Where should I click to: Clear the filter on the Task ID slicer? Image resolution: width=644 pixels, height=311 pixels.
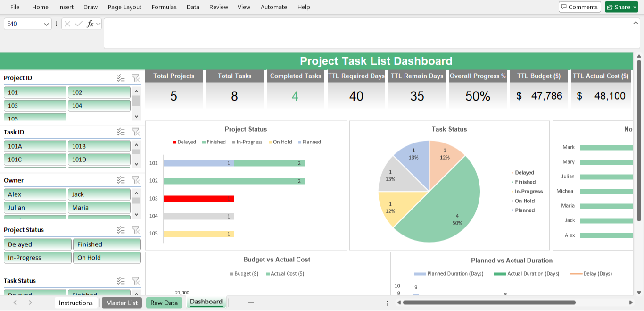[x=136, y=132]
